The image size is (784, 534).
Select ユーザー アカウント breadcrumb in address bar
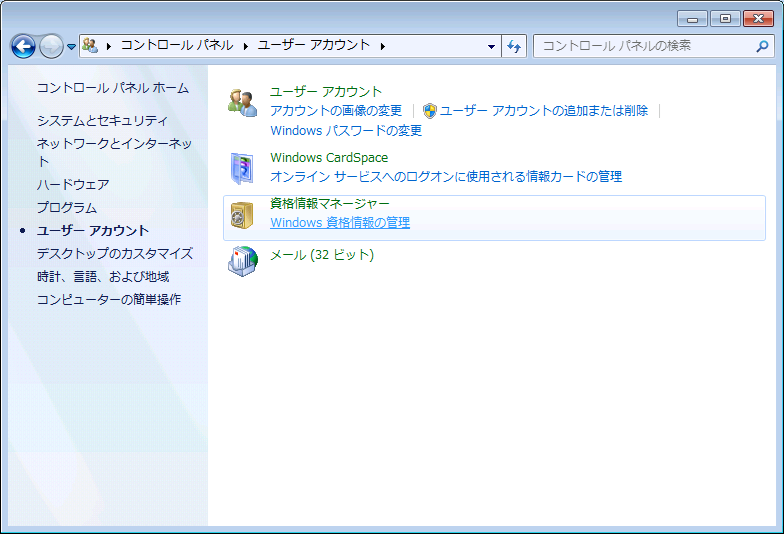(x=314, y=45)
